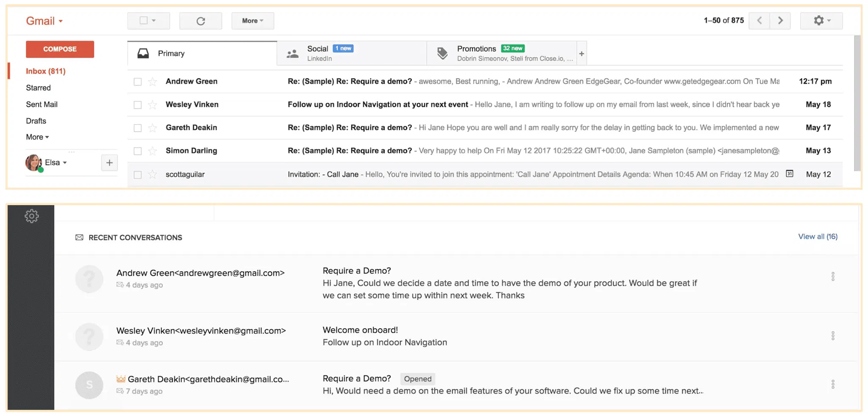The width and height of the screenshot is (868, 416).
Task: Open the Gmail product dropdown
Action: [45, 21]
